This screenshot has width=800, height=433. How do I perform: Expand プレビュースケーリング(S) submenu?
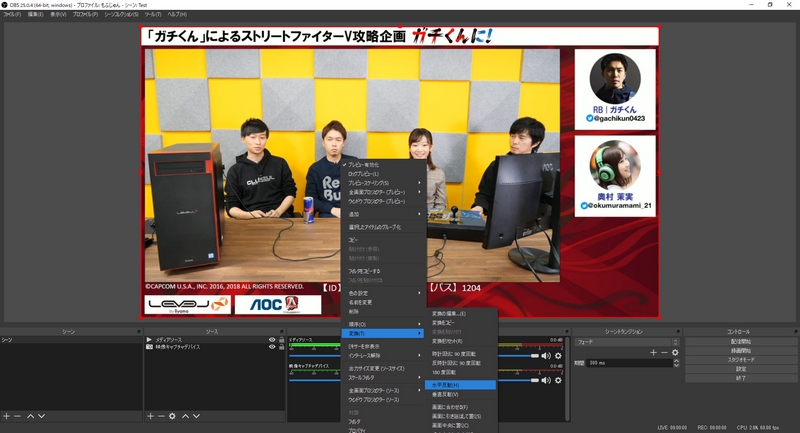click(384, 183)
